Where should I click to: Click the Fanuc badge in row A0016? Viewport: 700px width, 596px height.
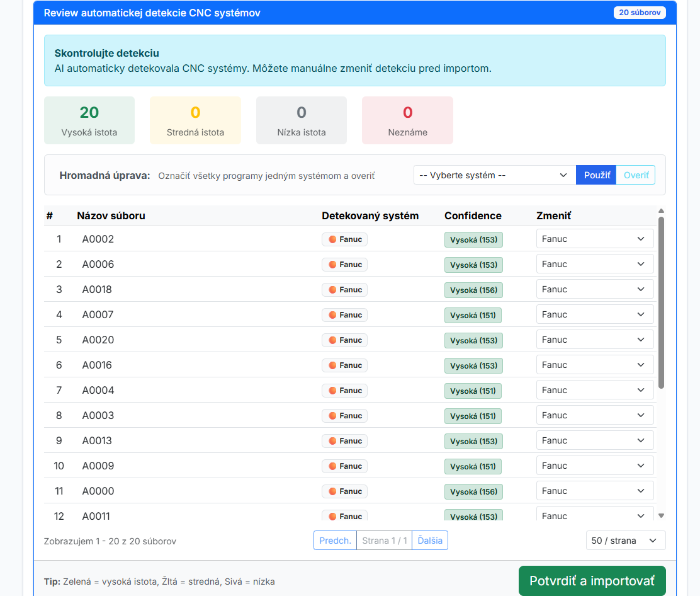tap(344, 365)
